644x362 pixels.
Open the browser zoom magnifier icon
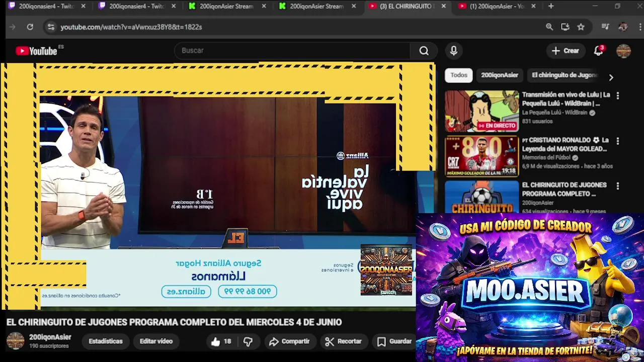[549, 27]
